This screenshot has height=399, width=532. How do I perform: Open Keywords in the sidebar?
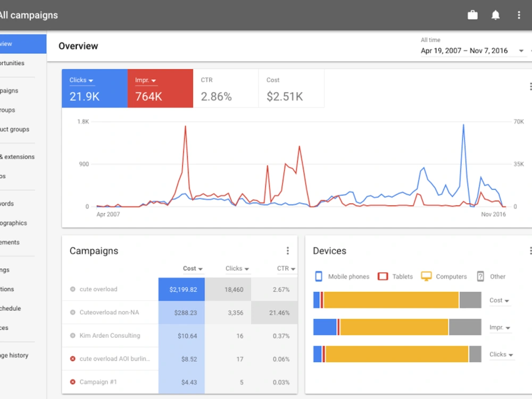(x=7, y=204)
